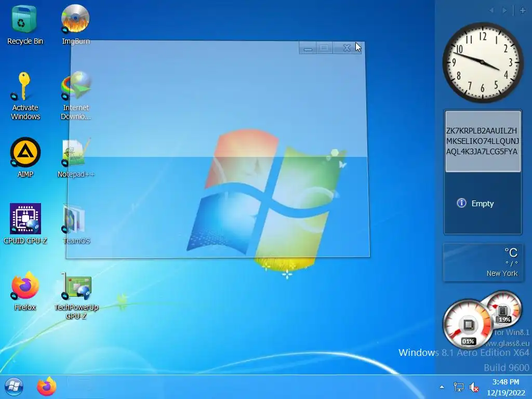Click the 12/19/2022 date in taskbar
532x399 pixels.
click(506, 393)
